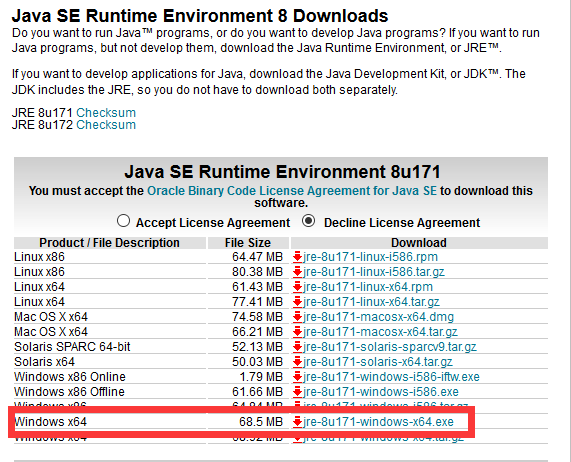Click red arrow icon beside windows-i586-iftw.exe
Image resolution: width=571 pixels, height=462 pixels.
298,377
